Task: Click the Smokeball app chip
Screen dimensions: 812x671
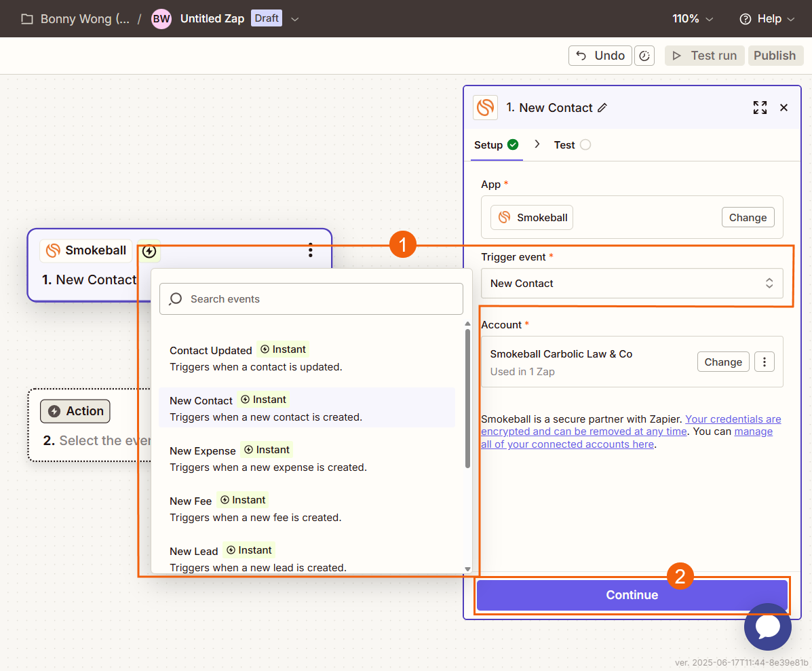Action: pyautogui.click(x=532, y=218)
